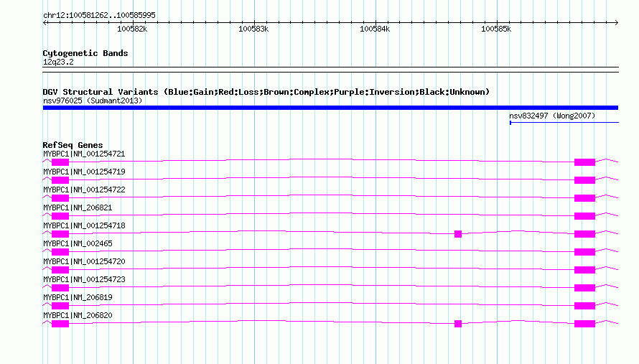Click the left exon block of NM_001254720
This screenshot has height=364, width=639.
point(60,270)
